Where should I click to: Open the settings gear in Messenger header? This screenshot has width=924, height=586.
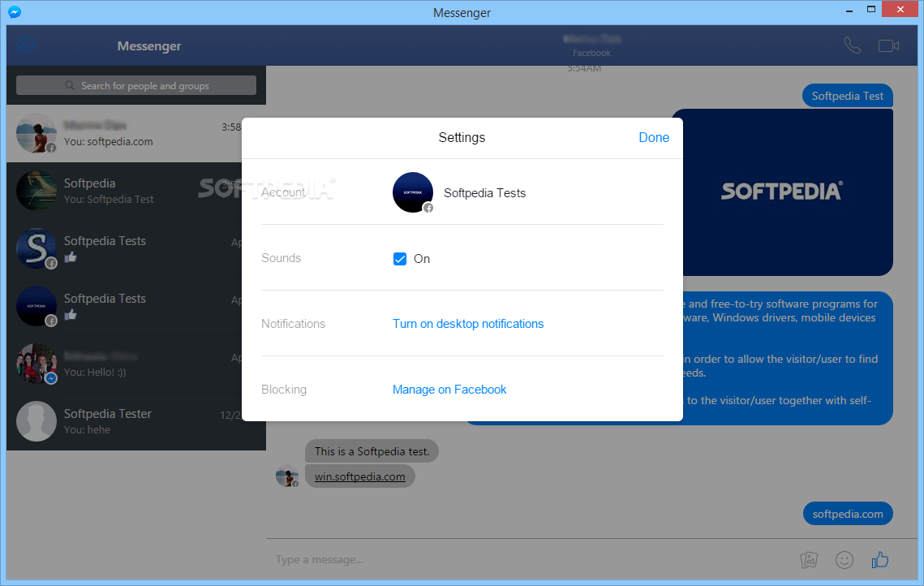(26, 45)
